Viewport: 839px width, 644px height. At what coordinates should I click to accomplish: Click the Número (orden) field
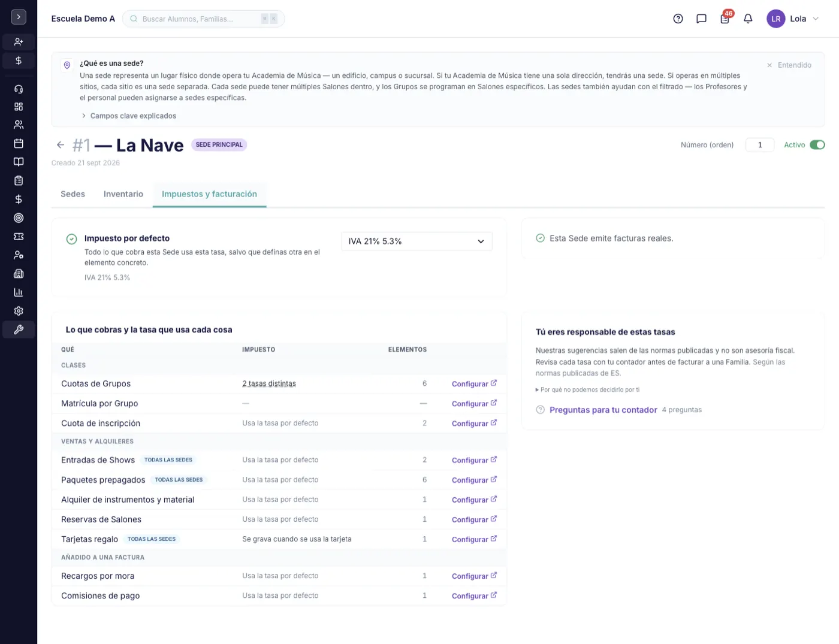tap(760, 145)
